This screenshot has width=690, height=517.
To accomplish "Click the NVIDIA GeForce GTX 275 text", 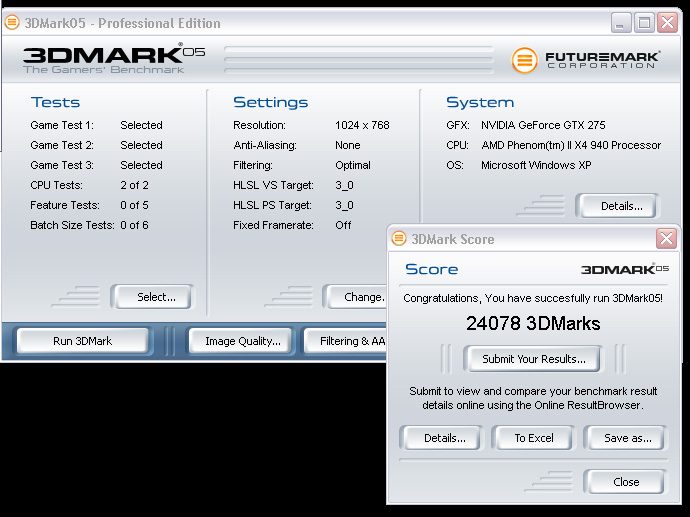I will click(543, 125).
